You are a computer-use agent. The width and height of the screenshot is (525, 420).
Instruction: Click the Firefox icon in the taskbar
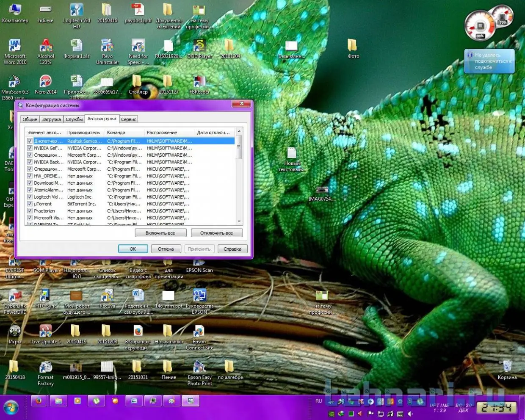tap(39, 401)
